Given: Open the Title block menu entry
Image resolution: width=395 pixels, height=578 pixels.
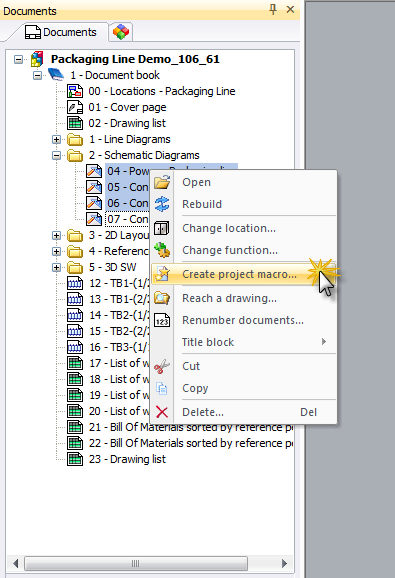Looking at the screenshot, I should (244, 342).
